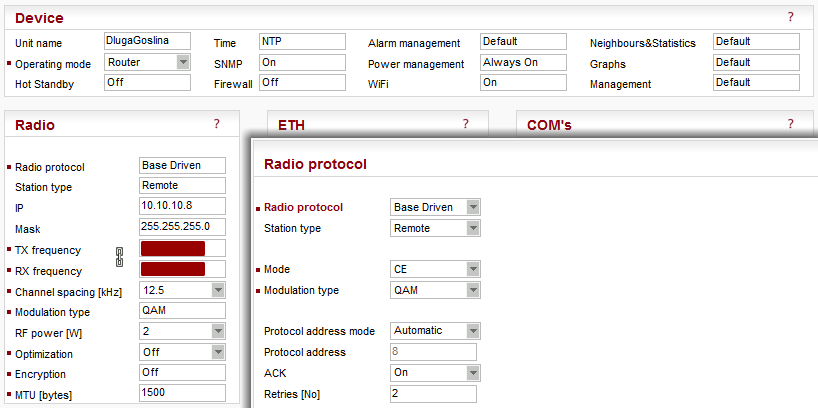Open help for the Device section
Viewport: 818px width, 408px height.
[x=790, y=17]
